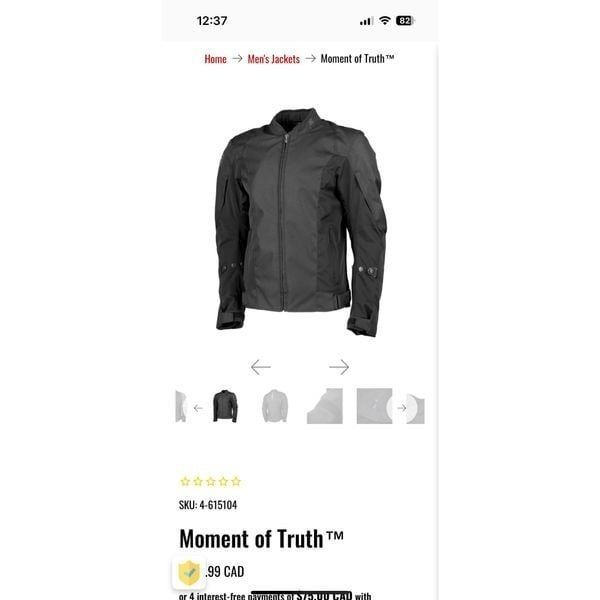
Task: Select the black jacket front thumbnail
Action: pos(225,406)
